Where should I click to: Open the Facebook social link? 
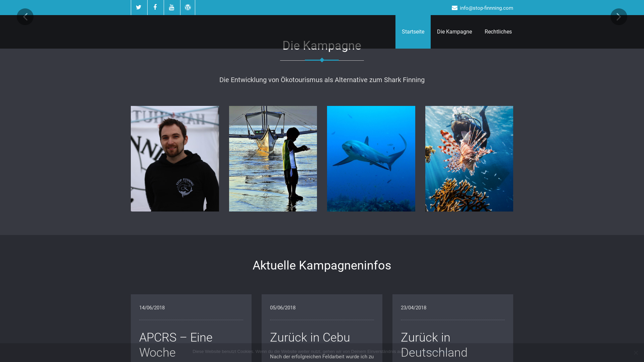(x=155, y=7)
